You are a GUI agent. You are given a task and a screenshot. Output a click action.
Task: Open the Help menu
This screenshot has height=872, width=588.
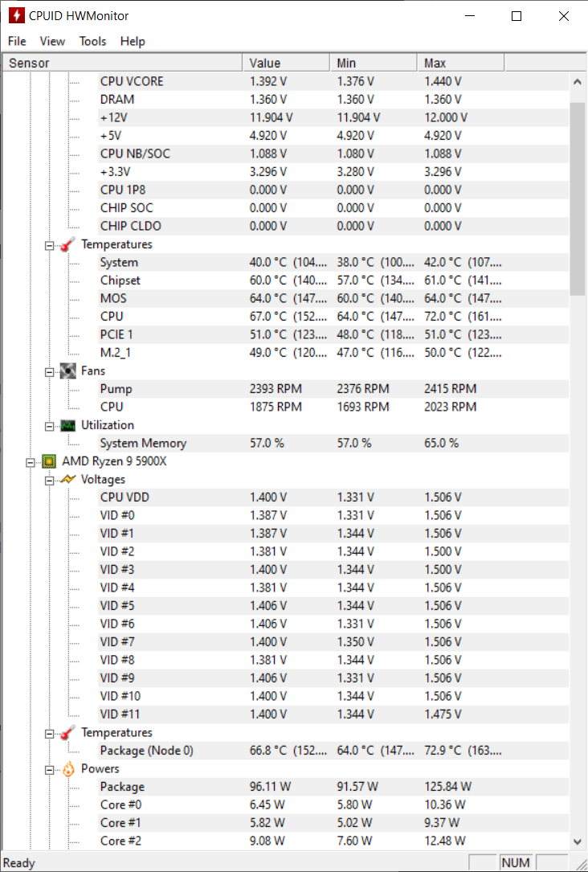pos(133,41)
